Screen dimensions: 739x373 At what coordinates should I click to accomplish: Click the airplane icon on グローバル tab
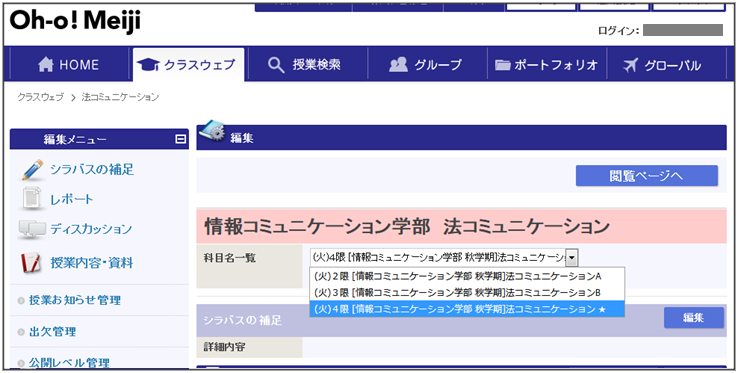[x=630, y=65]
